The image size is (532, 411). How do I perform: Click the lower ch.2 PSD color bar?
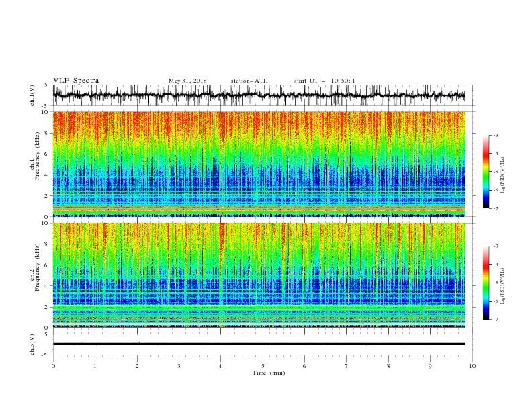[486, 283]
